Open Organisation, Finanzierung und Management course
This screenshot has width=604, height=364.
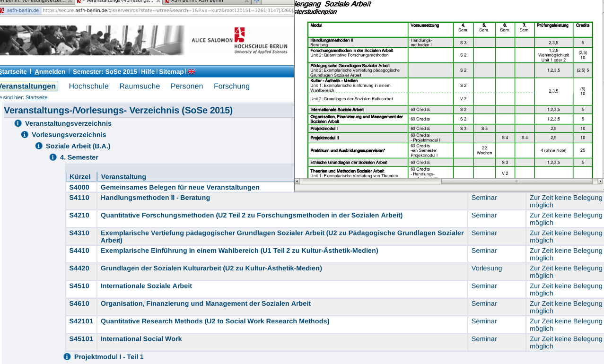[206, 303]
